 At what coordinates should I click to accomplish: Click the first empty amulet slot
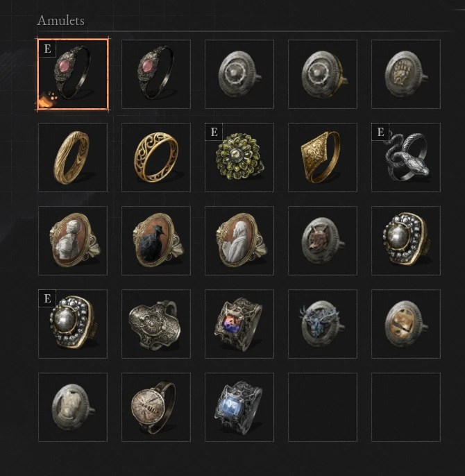(x=323, y=407)
